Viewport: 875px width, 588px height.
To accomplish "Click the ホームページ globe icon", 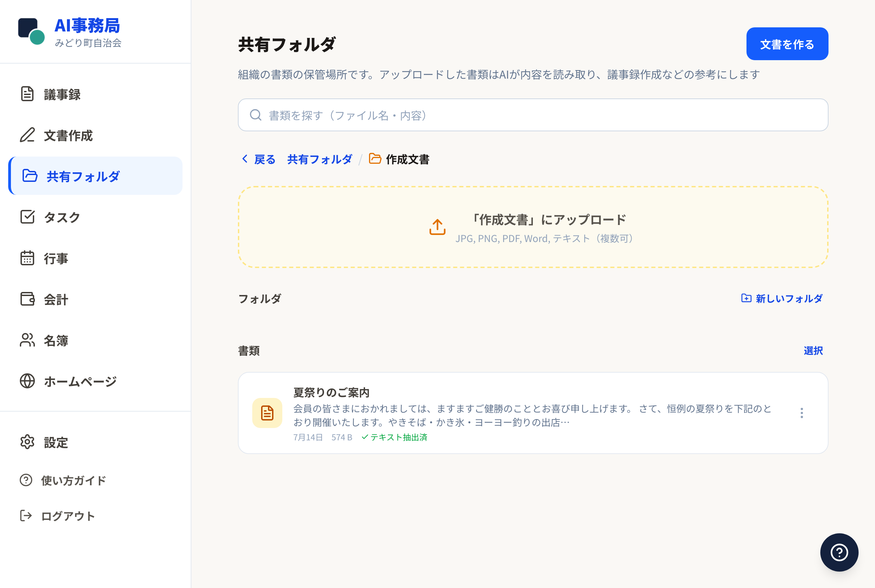I will point(27,381).
